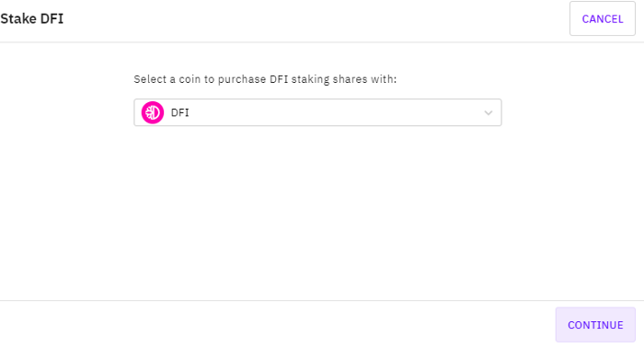Click the DFI text inside the dropdown
Screen dimensions: 644x348
(180, 112)
